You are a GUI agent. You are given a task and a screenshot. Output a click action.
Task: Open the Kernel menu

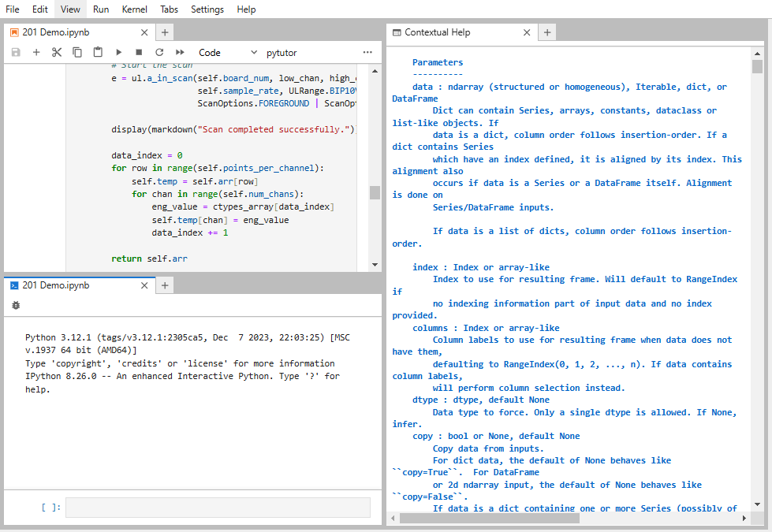(134, 9)
